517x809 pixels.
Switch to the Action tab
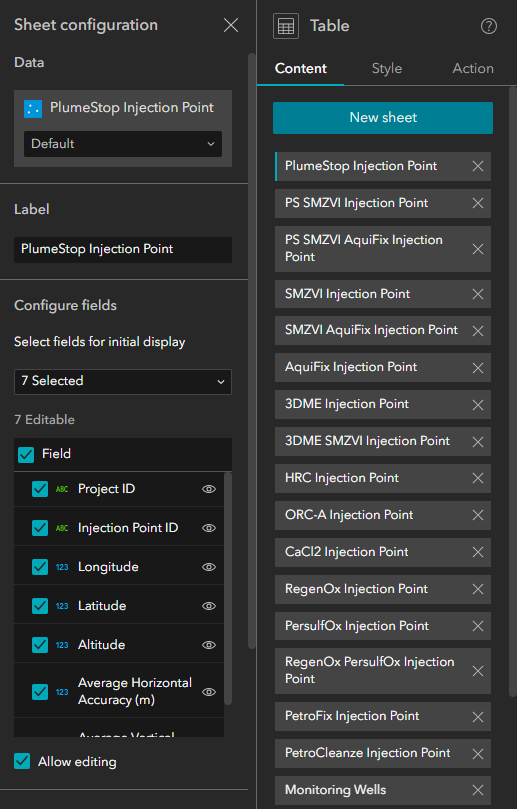473,69
